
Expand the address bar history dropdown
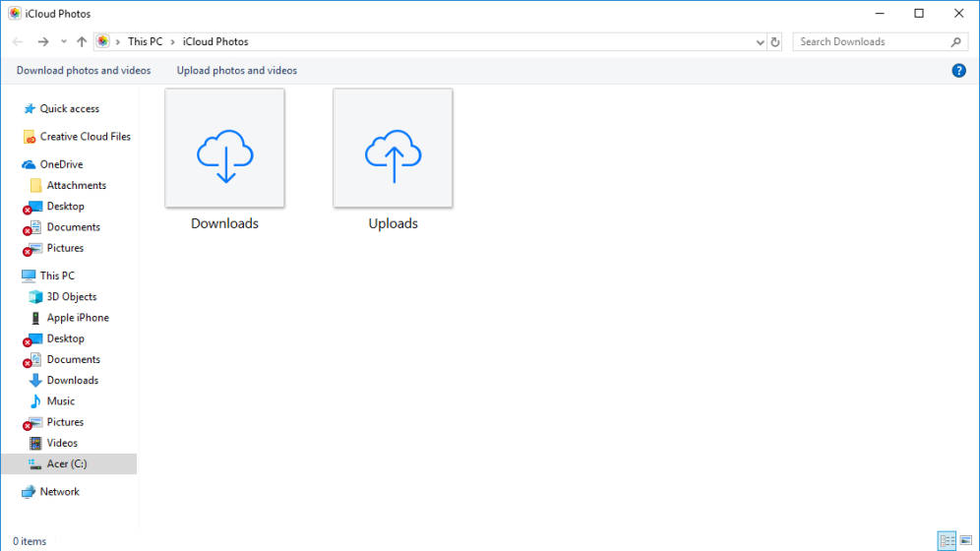point(760,42)
